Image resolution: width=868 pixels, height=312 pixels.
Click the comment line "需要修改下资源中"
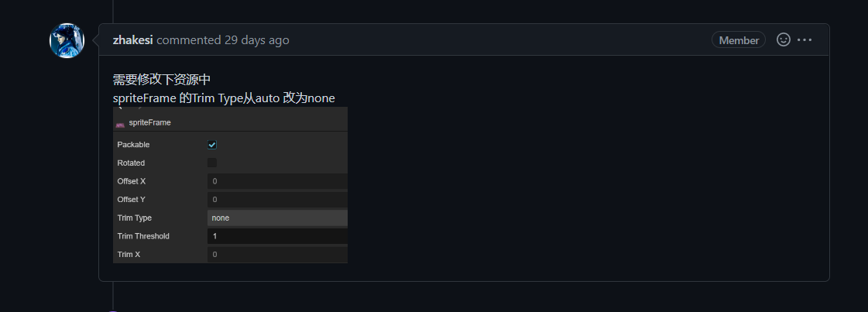[162, 80]
